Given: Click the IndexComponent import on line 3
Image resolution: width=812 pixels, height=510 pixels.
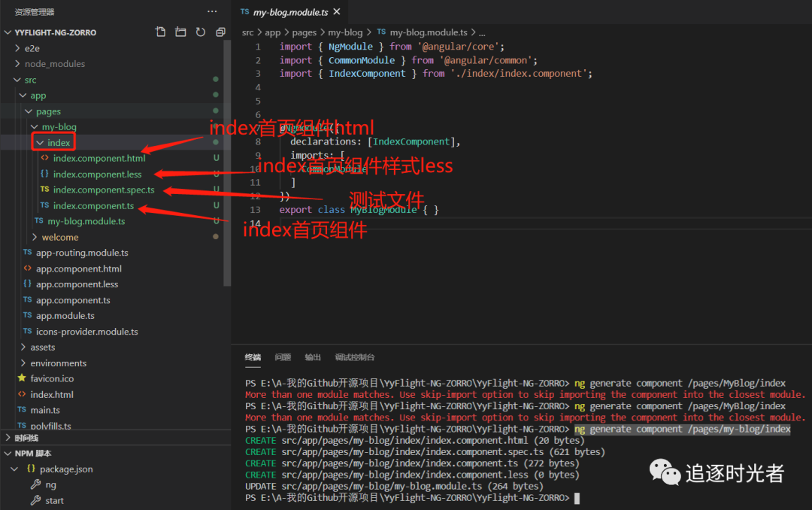Looking at the screenshot, I should [367, 74].
